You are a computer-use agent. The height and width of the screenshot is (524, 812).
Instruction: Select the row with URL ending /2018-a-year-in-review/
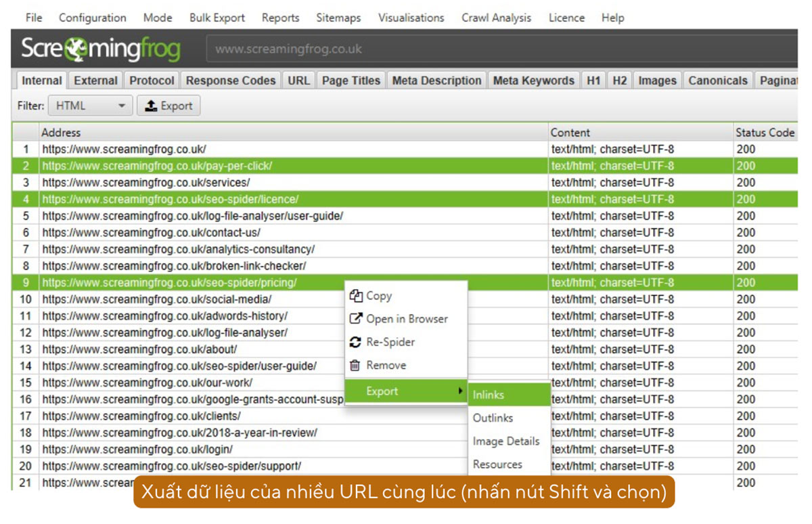point(405,433)
